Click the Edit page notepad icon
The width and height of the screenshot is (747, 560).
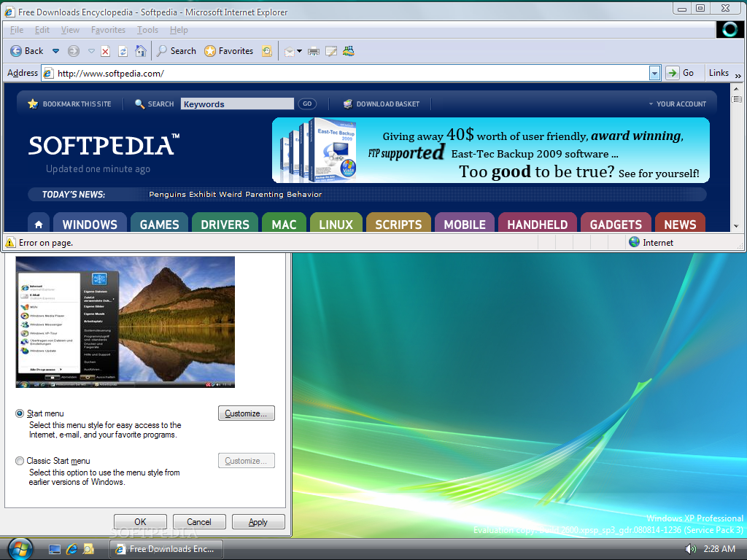331,51
